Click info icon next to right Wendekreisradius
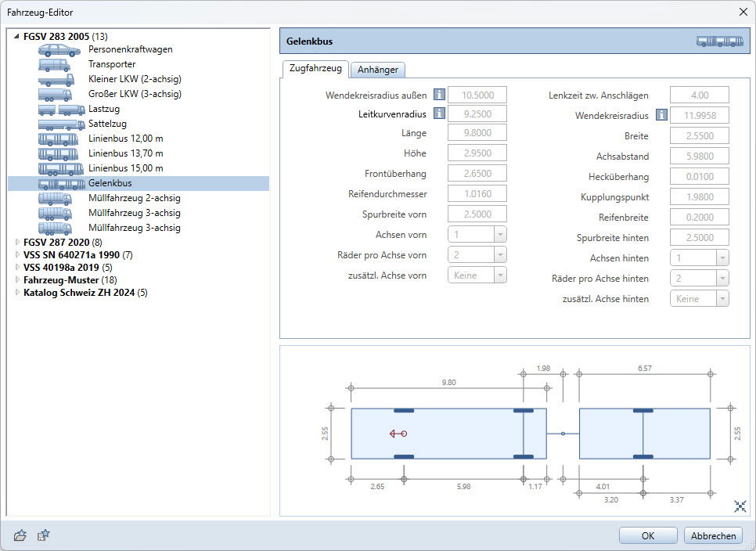 [x=662, y=116]
